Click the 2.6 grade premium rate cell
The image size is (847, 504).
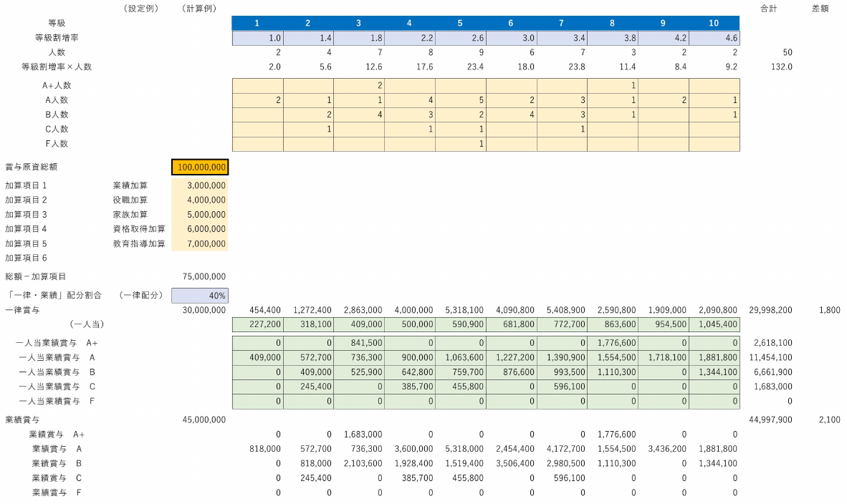pyautogui.click(x=460, y=38)
